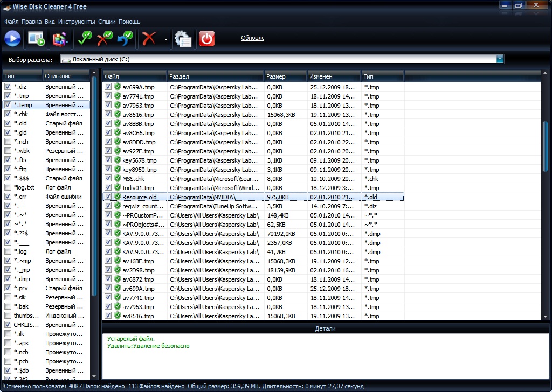Open the Файл menu
Viewport: 552px width, 392px height.
point(11,22)
